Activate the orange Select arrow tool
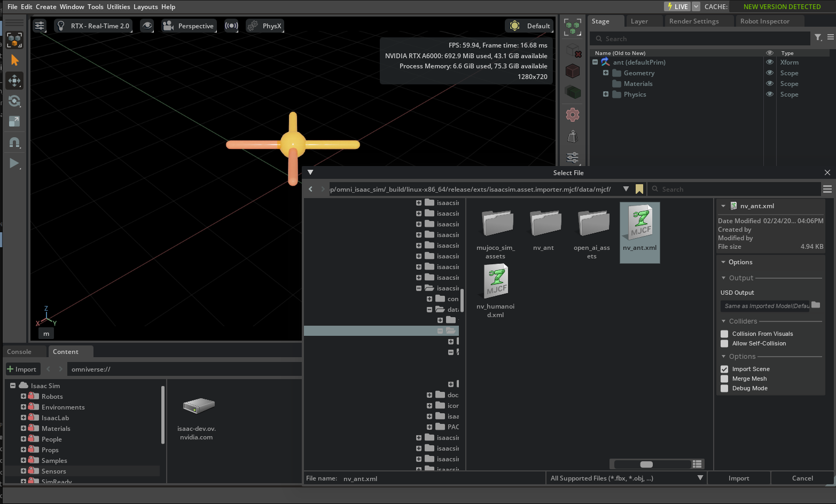 pyautogui.click(x=14, y=60)
